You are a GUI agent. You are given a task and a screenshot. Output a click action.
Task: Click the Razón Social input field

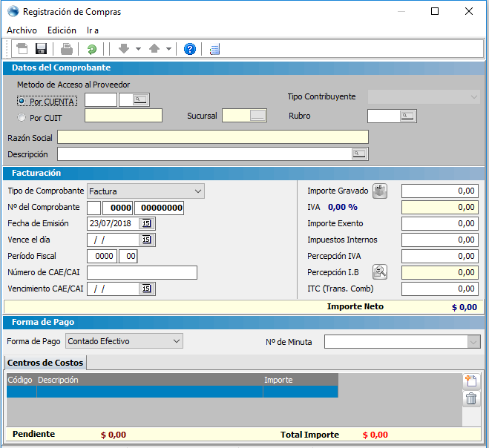[212, 137]
